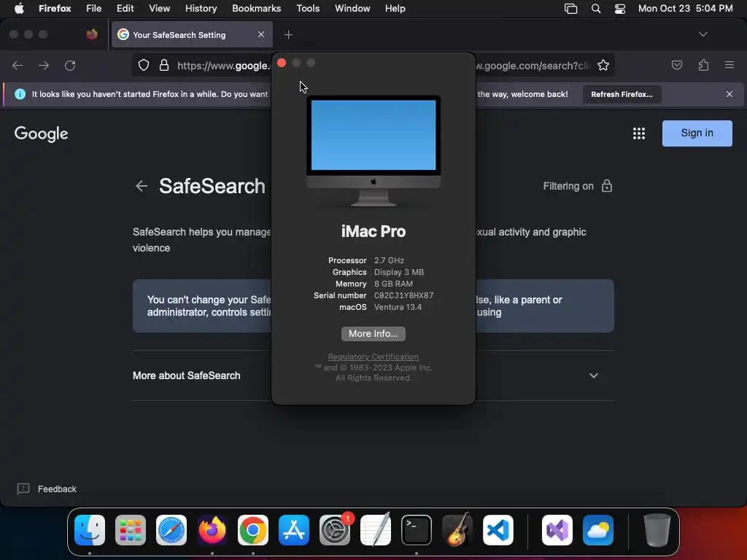Click the 8 GB RAM memory value
Viewport: 747px width, 560px height.
(x=393, y=284)
